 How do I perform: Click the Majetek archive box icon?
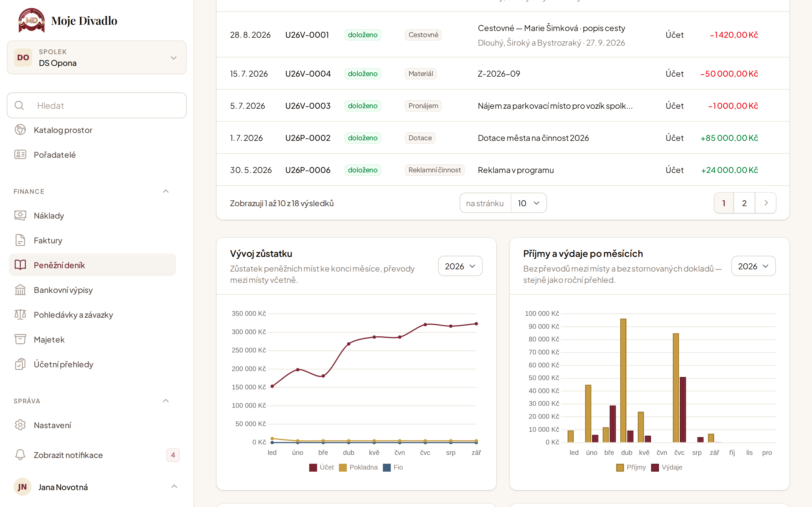(20, 339)
